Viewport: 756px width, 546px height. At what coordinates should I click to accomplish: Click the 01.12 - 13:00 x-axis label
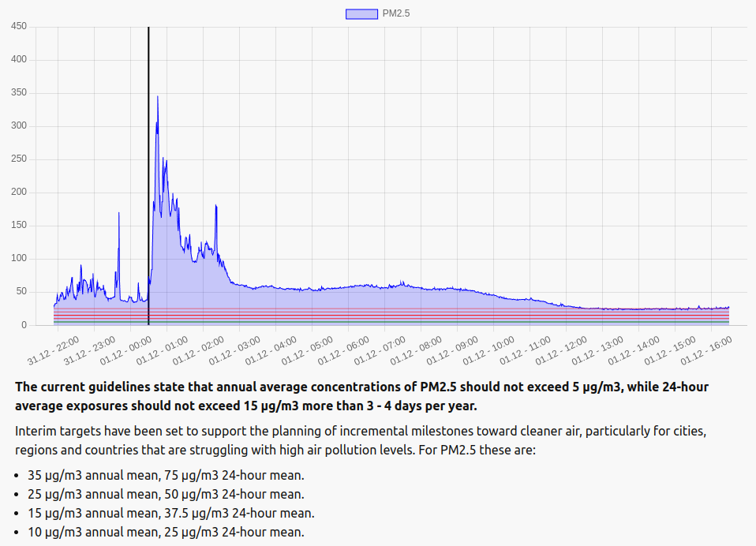597,350
